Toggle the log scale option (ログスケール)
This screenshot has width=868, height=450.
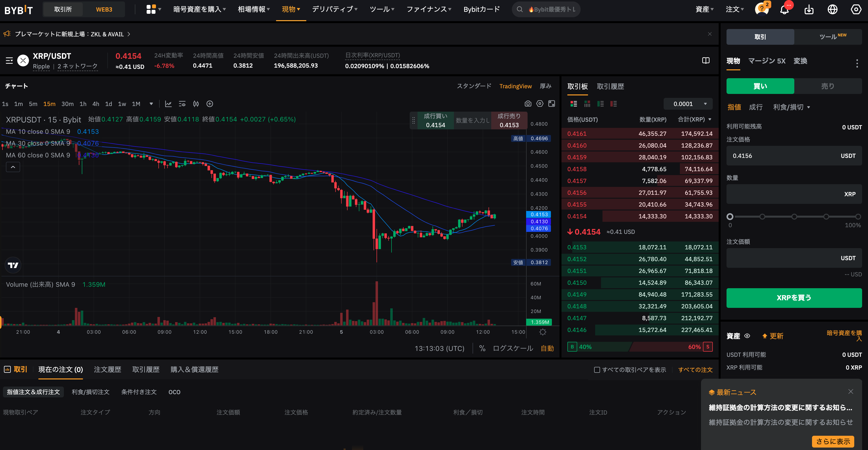[513, 348]
